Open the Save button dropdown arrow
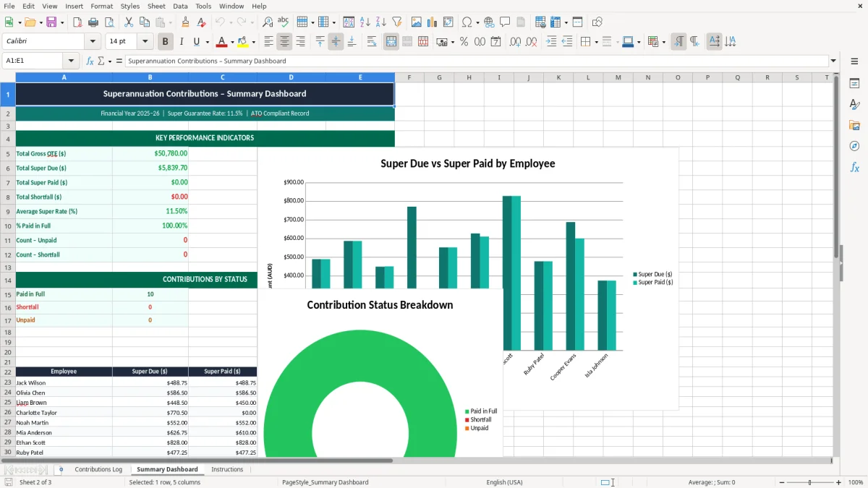Screen dimensions: 868x488 [x=62, y=22]
